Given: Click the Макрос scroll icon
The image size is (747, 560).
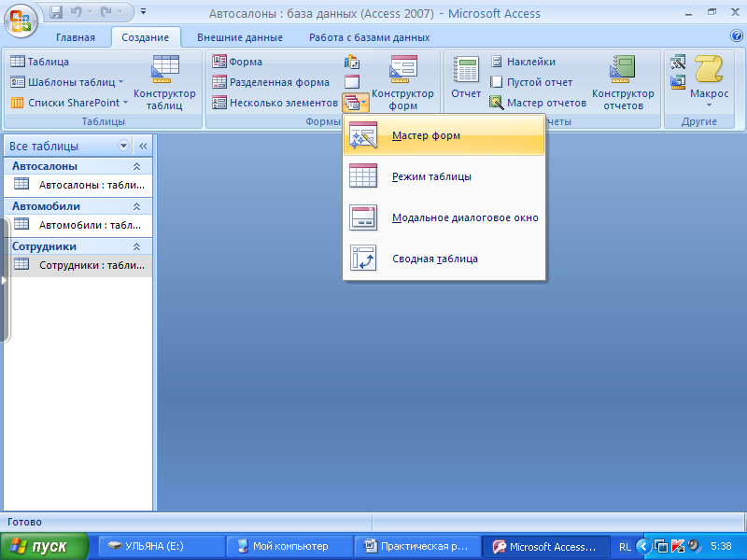Looking at the screenshot, I should coord(709,69).
